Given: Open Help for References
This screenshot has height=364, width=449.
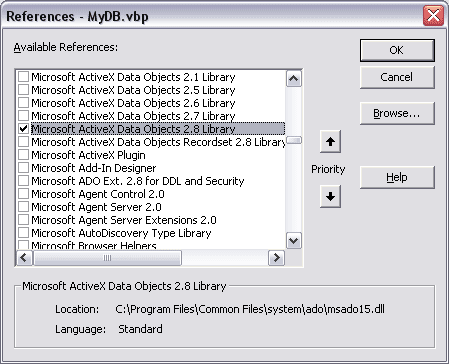Looking at the screenshot, I should [x=397, y=177].
